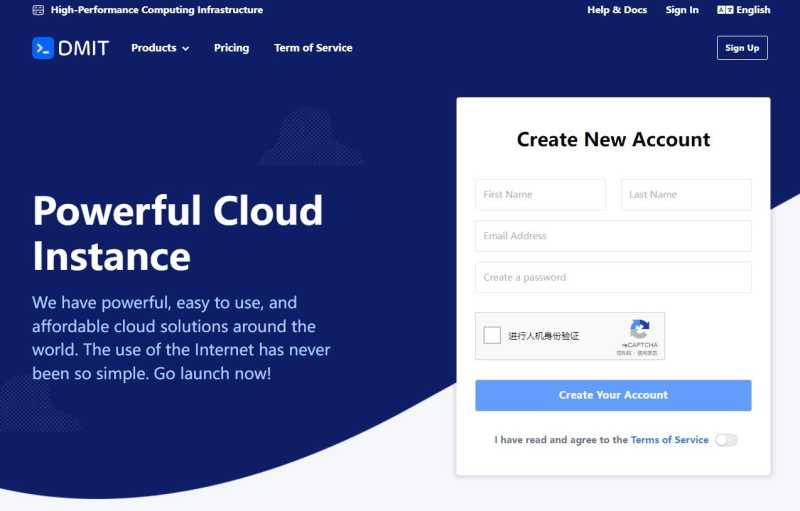Screen dimensions: 800x511
Task: Enable the agree to Terms of Service toggle
Action: 726,440
